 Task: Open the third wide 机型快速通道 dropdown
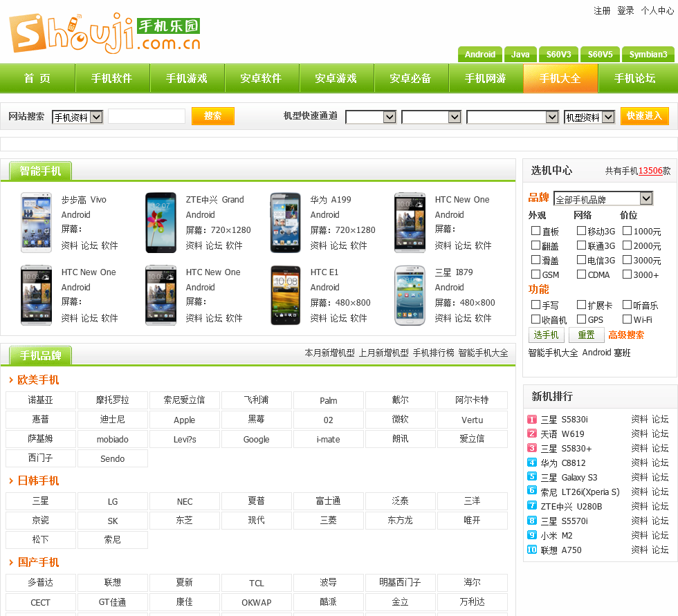(x=513, y=117)
